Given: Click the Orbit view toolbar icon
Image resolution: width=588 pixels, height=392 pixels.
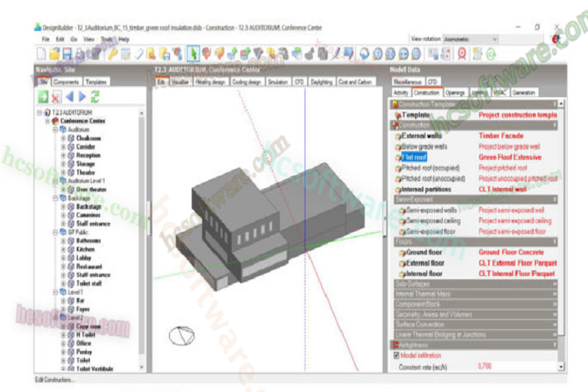Looking at the screenshot, I should [x=364, y=54].
